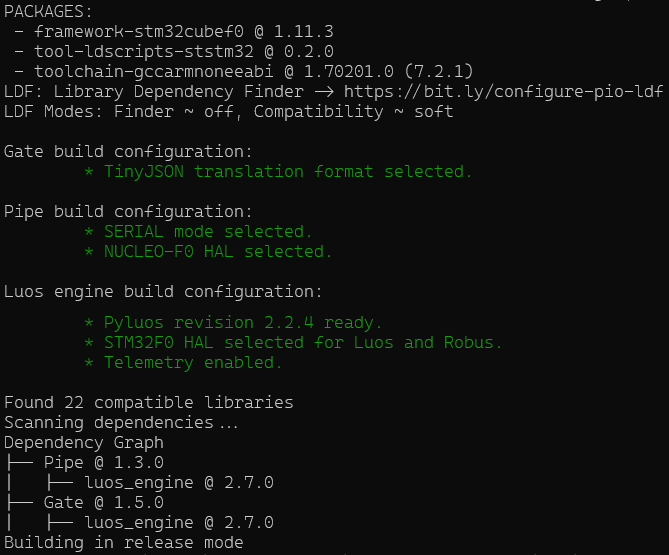Click the Building in release mode line
The width and height of the screenshot is (669, 555).
click(123, 543)
